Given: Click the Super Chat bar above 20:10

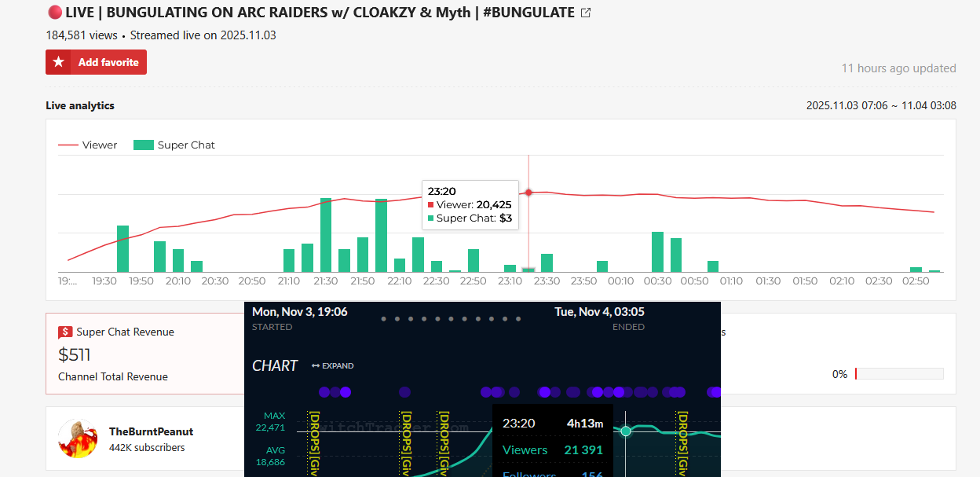Looking at the screenshot, I should 178,260.
